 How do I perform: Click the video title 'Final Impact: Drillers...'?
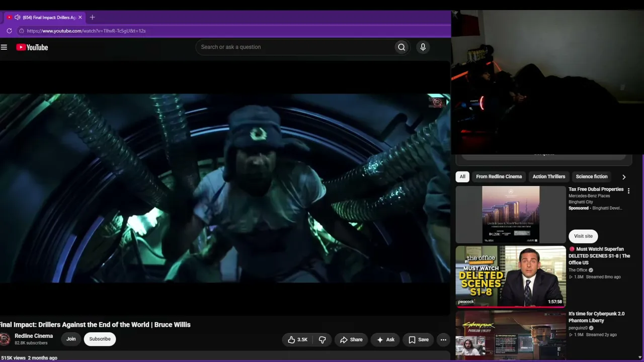point(95,325)
